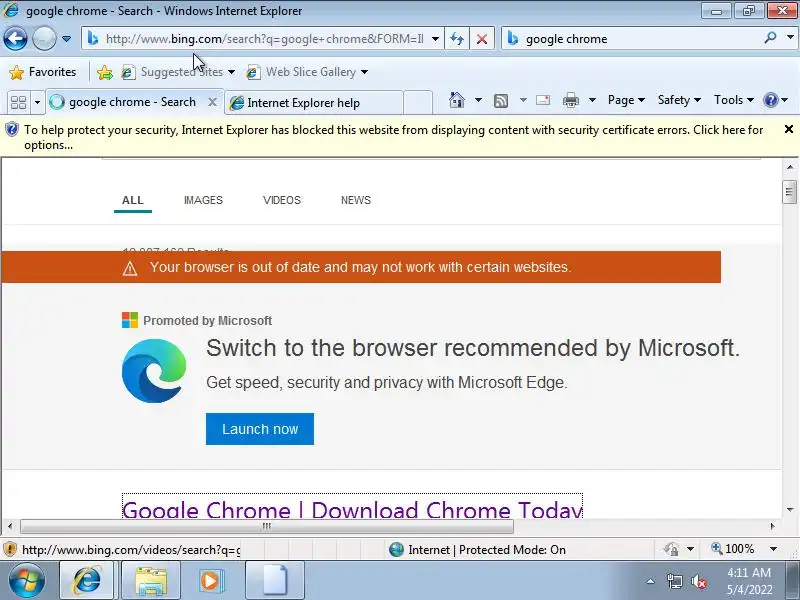Click the horizontal scrollbar thumb

[267, 526]
